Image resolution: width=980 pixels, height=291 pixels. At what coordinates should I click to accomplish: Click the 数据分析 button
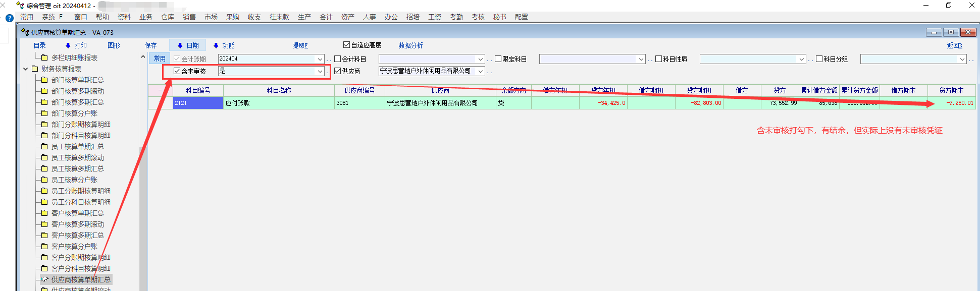[x=410, y=46]
